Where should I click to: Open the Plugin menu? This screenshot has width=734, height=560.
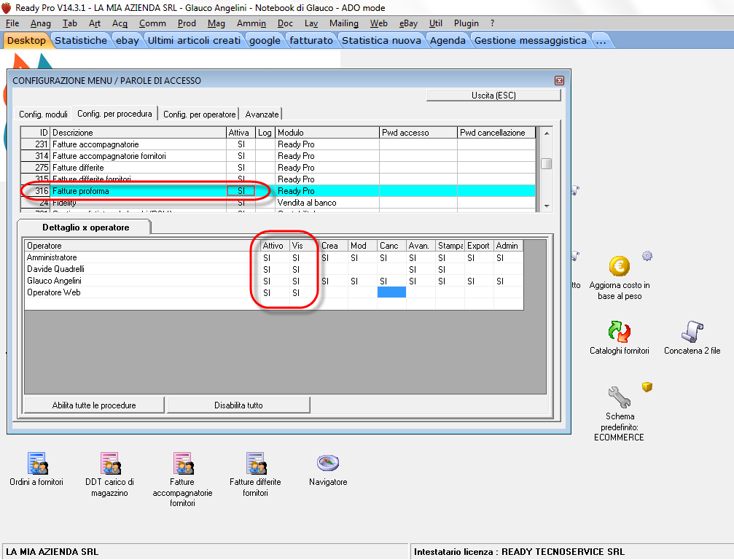466,23
